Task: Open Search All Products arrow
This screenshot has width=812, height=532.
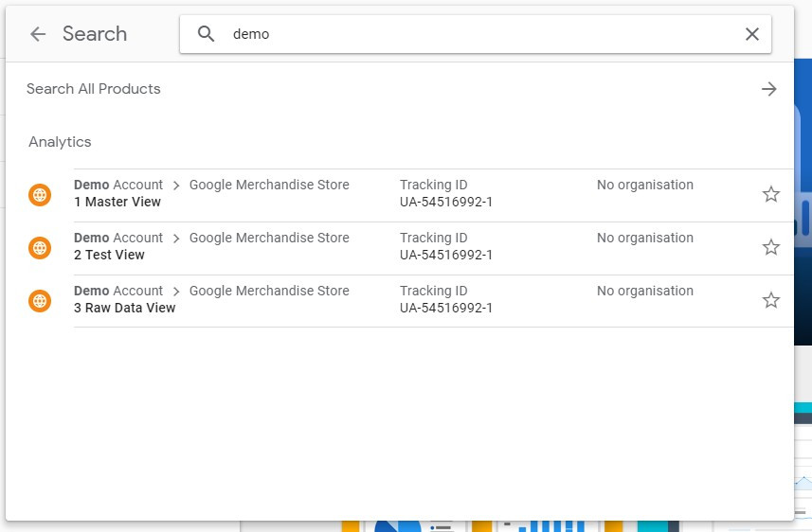Action: point(769,89)
